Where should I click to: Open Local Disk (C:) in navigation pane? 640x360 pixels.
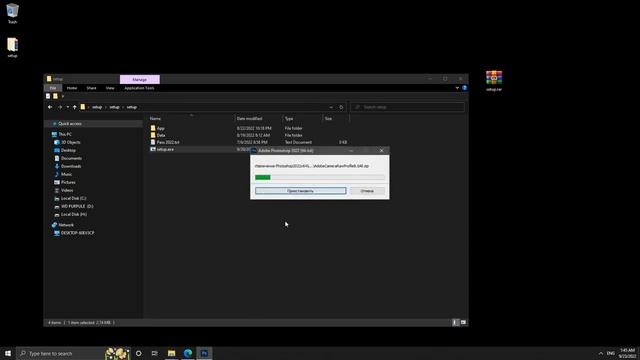pyautogui.click(x=73, y=198)
